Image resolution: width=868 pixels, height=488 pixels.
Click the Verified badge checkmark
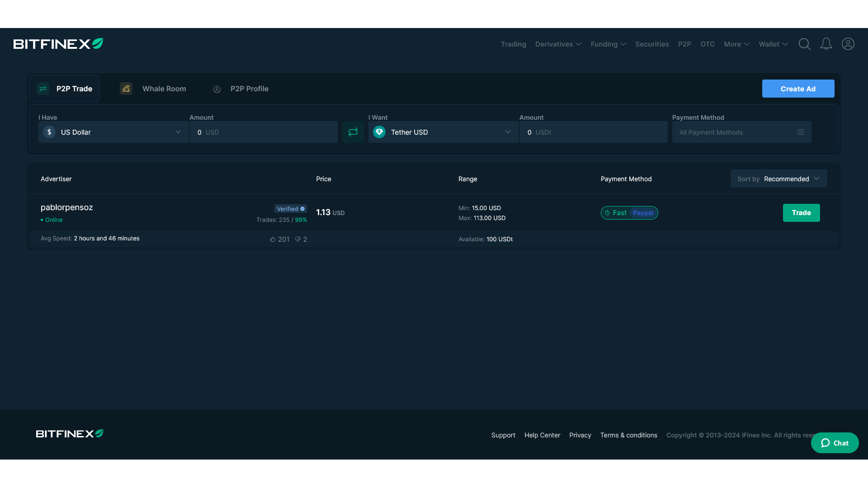[302, 209]
